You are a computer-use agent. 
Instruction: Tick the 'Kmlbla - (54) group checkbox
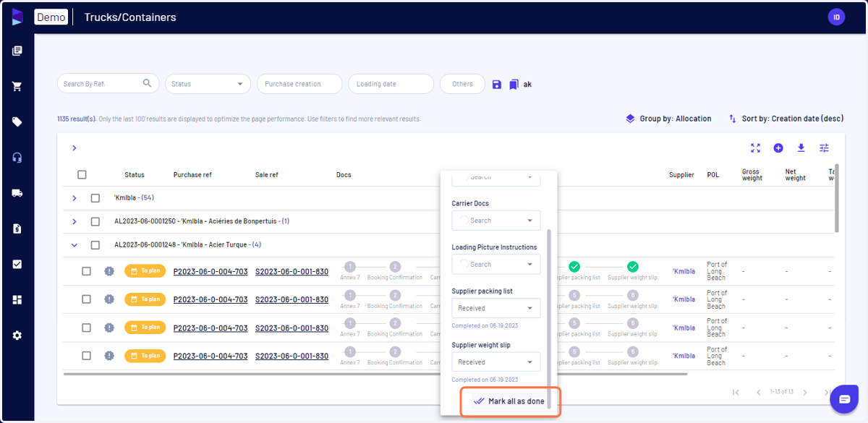[95, 198]
